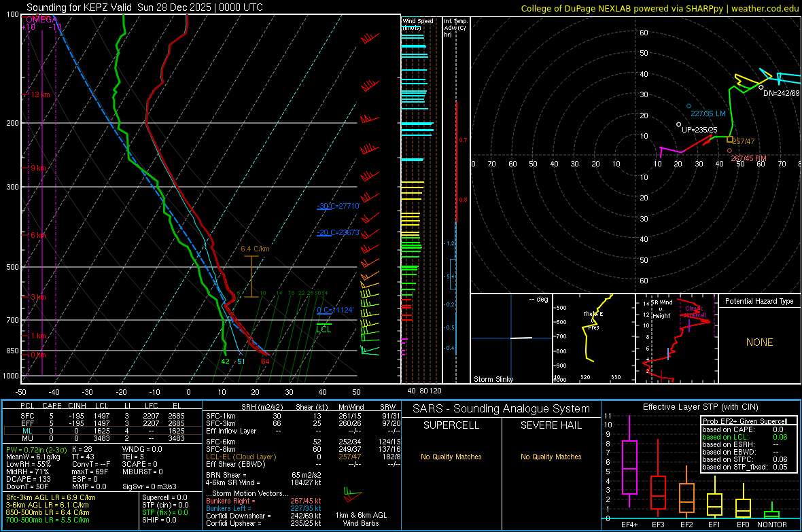Click Sfc-3km AGL LR = 6.9 C/km
This screenshot has height=532, width=802.
51,498
